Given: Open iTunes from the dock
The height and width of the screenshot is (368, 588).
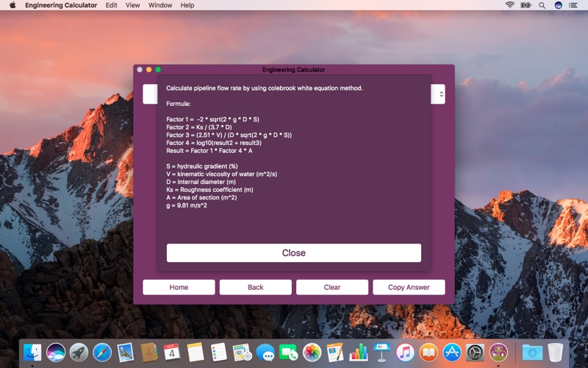Looking at the screenshot, I should click(x=405, y=353).
